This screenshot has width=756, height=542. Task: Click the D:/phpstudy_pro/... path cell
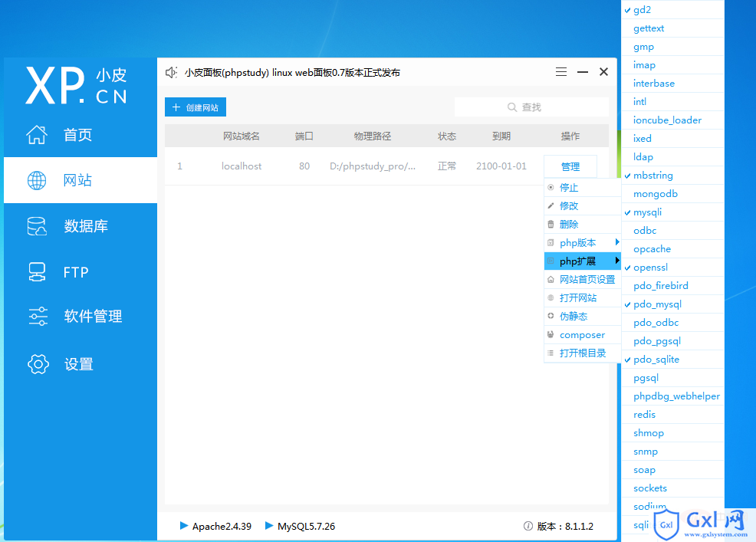[x=373, y=166]
